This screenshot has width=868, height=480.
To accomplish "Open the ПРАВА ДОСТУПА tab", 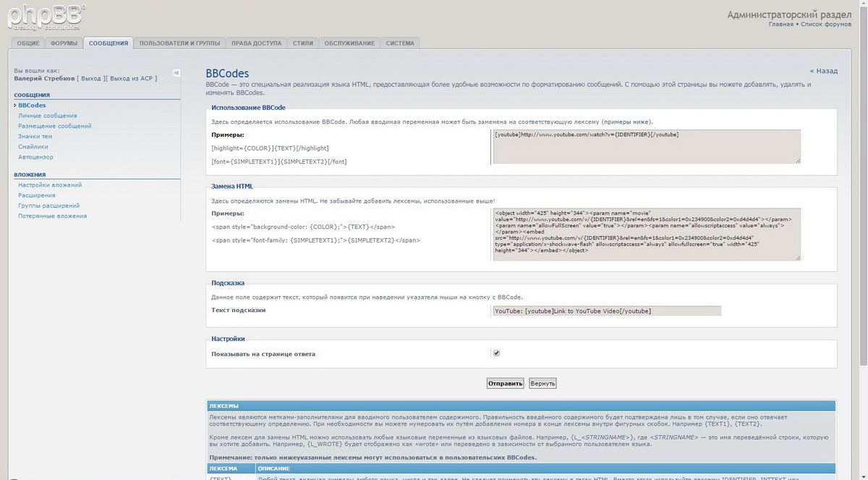I will pos(256,43).
